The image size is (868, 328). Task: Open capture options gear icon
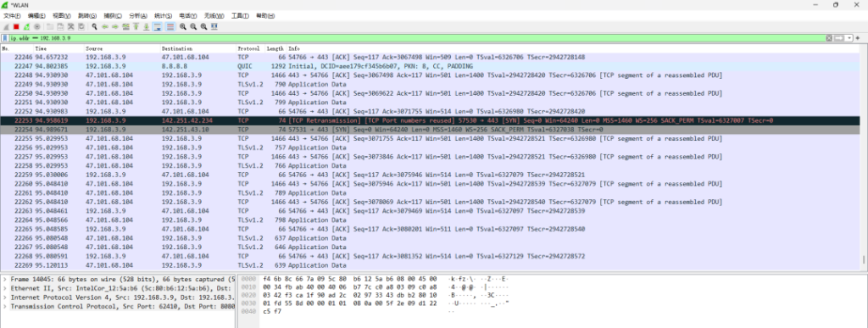(37, 26)
